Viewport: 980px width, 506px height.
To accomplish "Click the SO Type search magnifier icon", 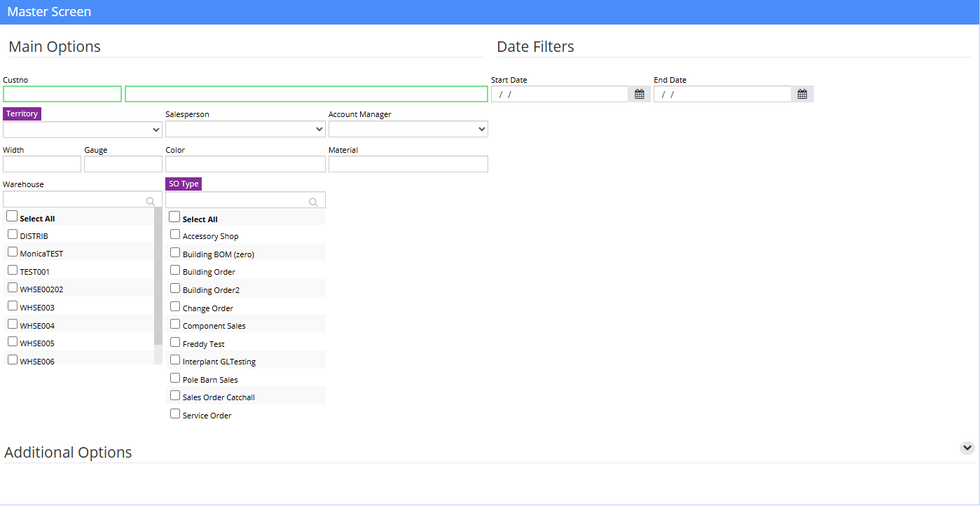I will [x=314, y=202].
